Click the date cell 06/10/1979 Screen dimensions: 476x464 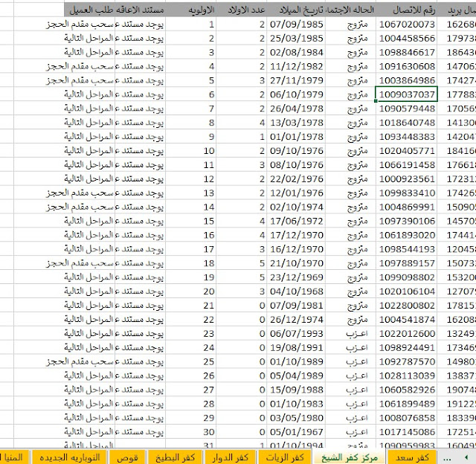tap(296, 94)
